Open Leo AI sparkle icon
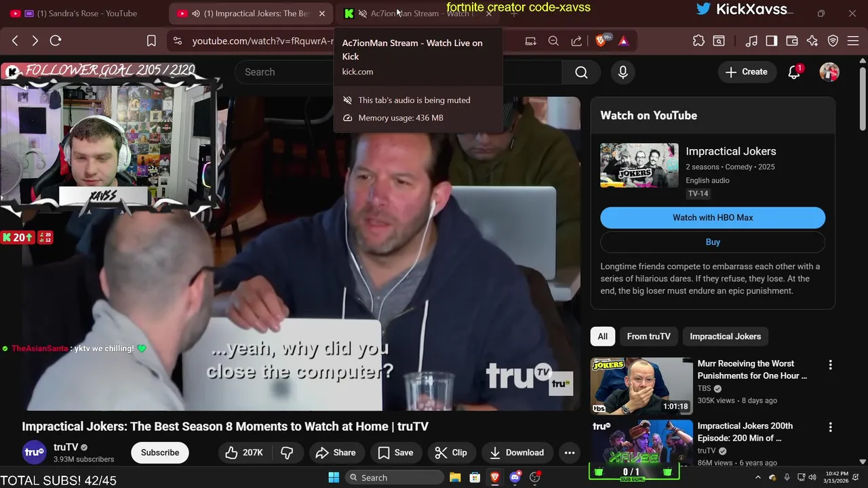Viewport: 868px width, 488px height. (812, 41)
